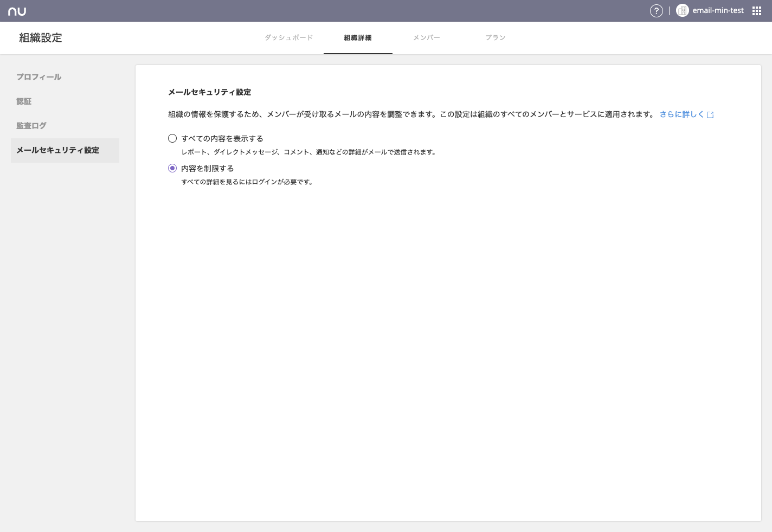Click the external link icon beside さらに詳しく
Viewport: 772px width, 532px height.
(710, 115)
